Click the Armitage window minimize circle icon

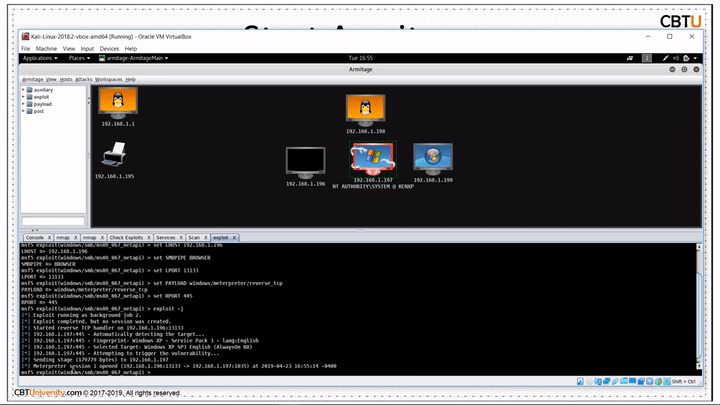[672, 69]
